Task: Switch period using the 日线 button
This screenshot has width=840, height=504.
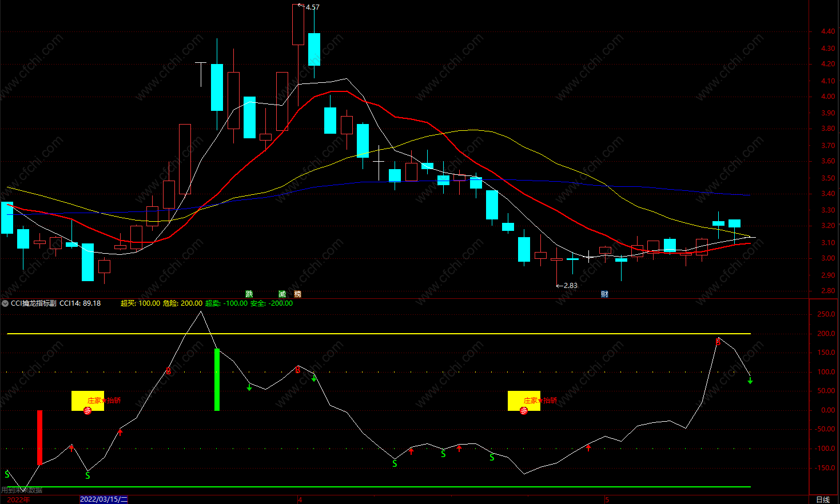Action: coord(822,499)
